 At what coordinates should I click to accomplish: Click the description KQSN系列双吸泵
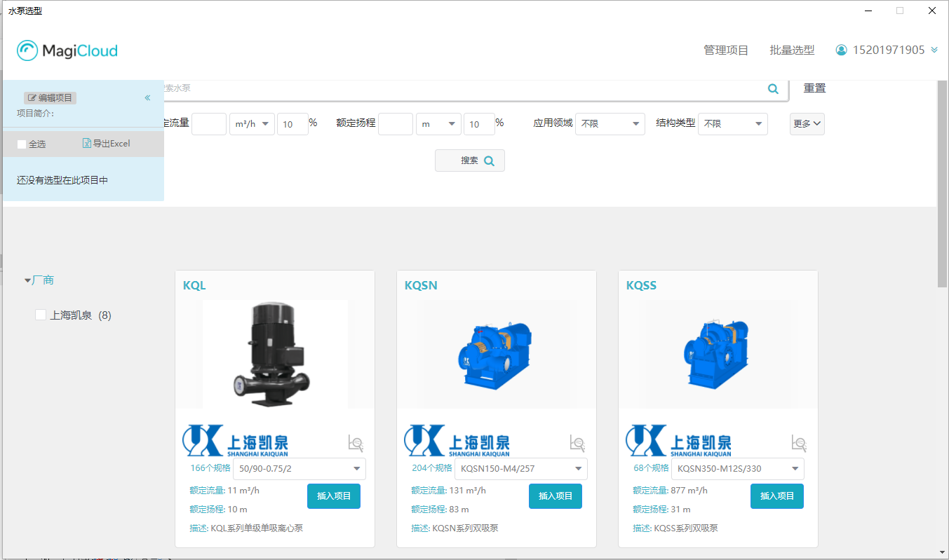465,528
